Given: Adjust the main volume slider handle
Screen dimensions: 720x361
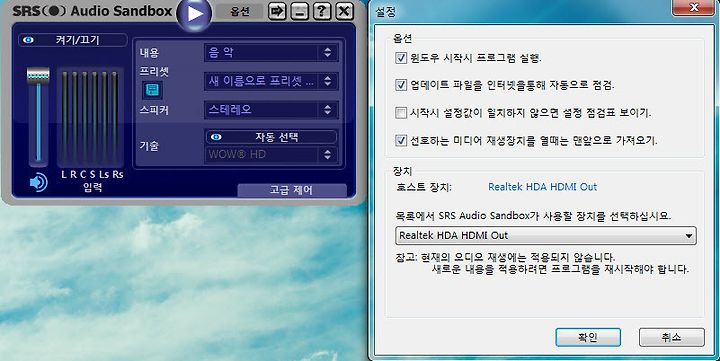Looking at the screenshot, I should click(x=38, y=75).
